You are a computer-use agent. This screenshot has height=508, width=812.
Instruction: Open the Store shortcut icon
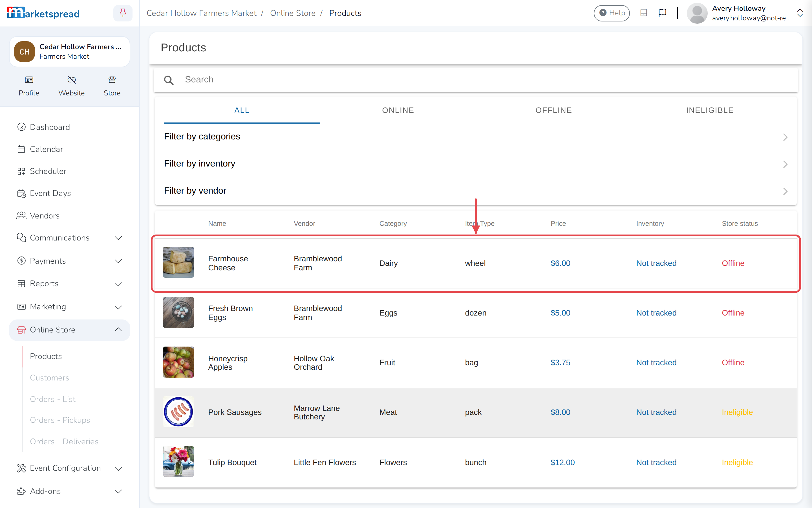coord(112,80)
